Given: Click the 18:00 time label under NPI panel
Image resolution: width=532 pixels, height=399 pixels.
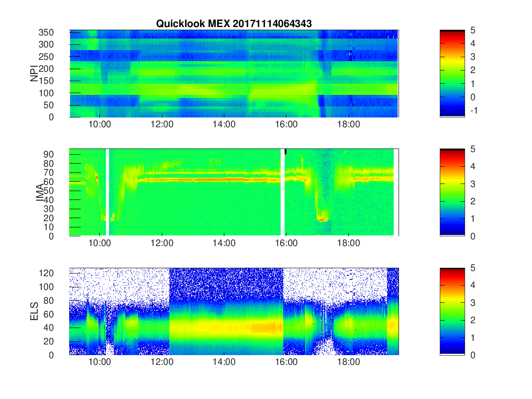Looking at the screenshot, I should point(349,125).
